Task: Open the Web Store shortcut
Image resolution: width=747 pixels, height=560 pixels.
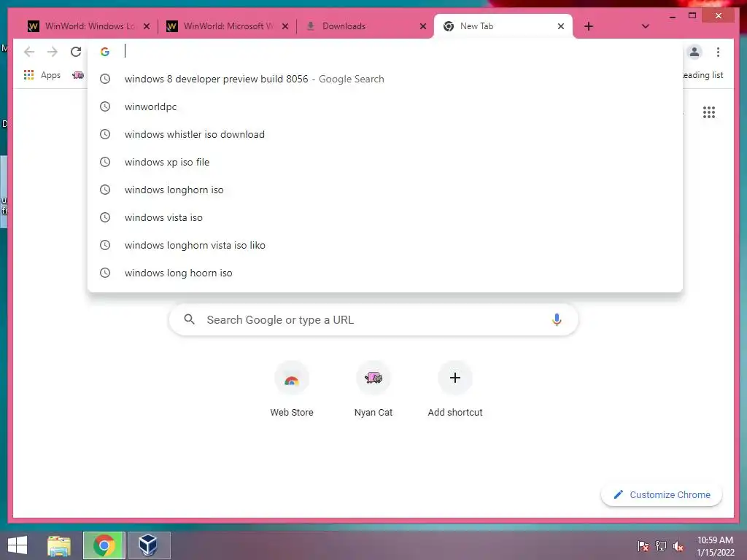Action: [292, 389]
